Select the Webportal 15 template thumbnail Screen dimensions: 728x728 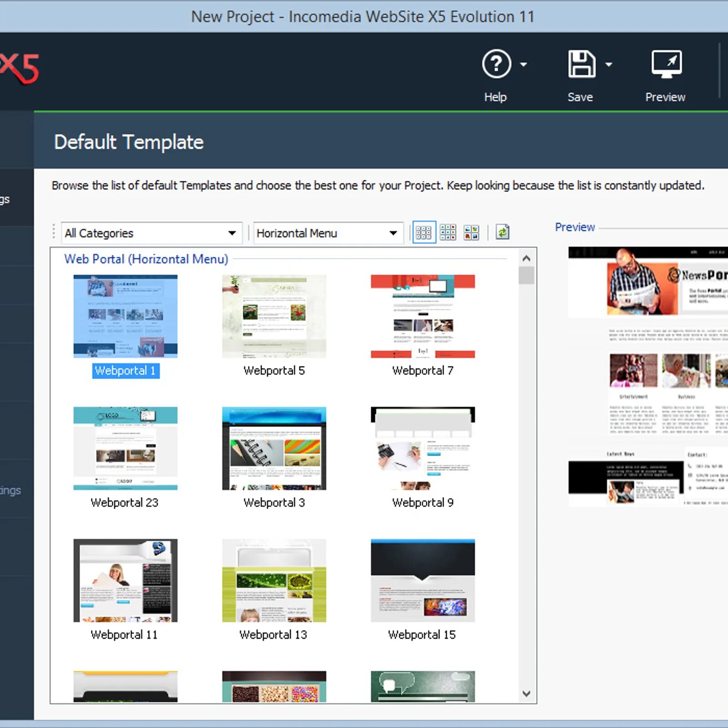point(423,581)
